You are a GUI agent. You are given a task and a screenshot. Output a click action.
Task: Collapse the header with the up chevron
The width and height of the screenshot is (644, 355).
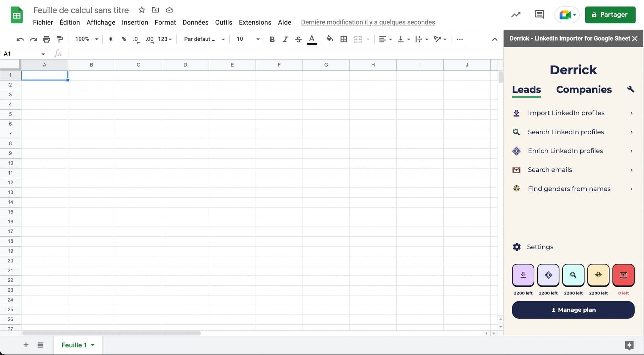point(495,39)
